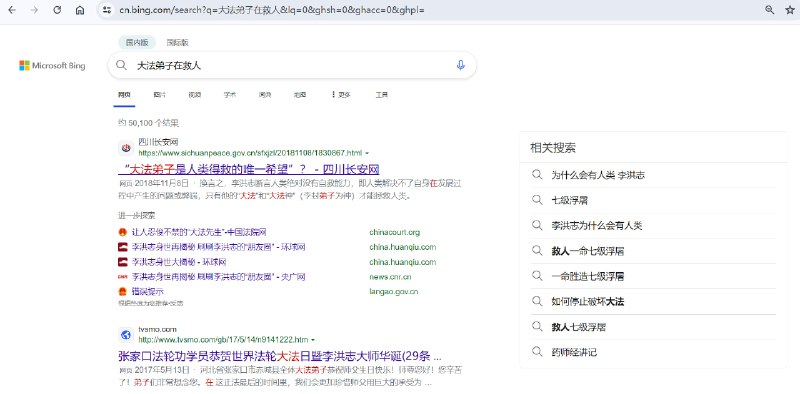
Task: View site information icon in address bar
Action: point(106,10)
